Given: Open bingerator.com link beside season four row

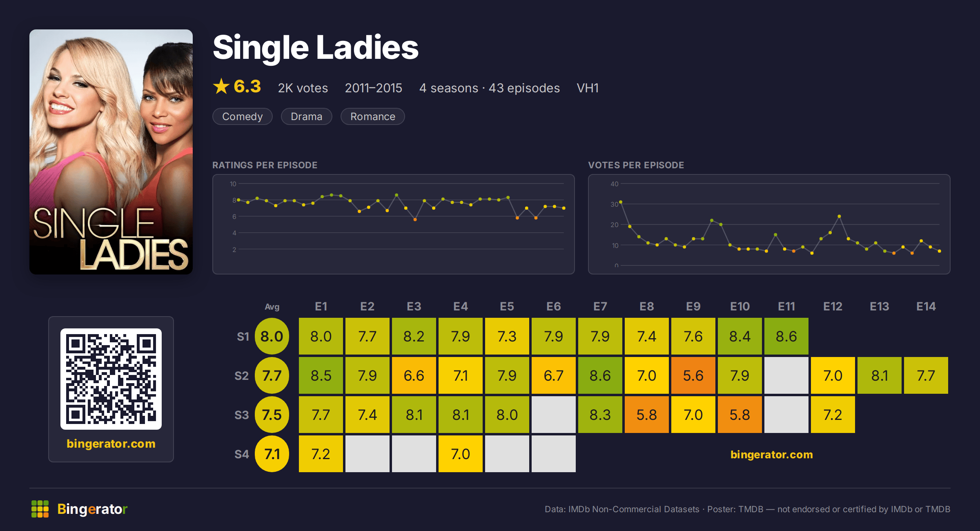Looking at the screenshot, I should pyautogui.click(x=772, y=454).
